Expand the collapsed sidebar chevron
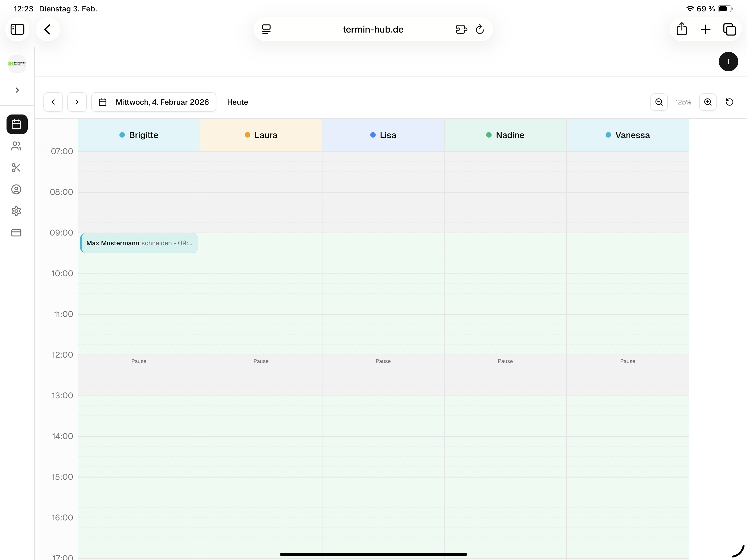Image resolution: width=747 pixels, height=560 pixels. click(x=17, y=90)
